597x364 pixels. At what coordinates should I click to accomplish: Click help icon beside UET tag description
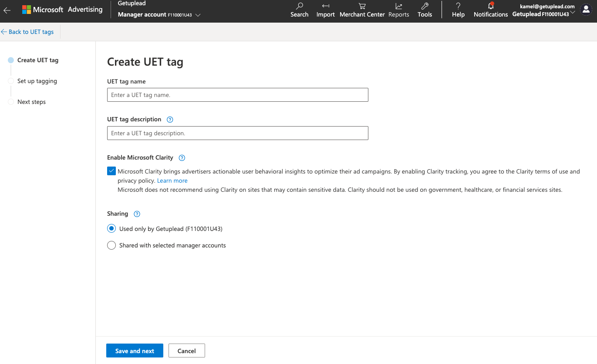tap(170, 120)
